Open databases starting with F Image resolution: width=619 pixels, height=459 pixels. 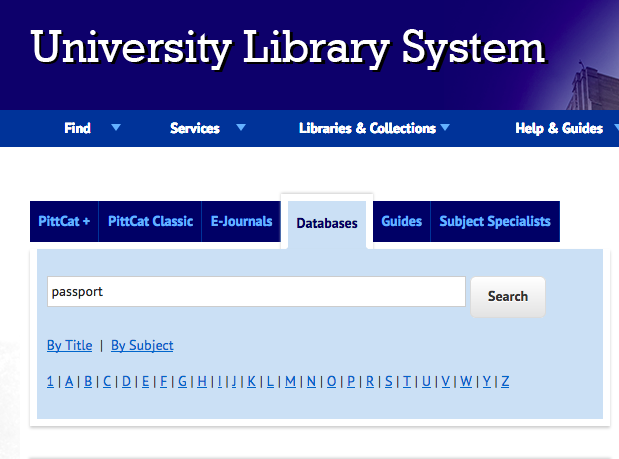[x=163, y=381]
